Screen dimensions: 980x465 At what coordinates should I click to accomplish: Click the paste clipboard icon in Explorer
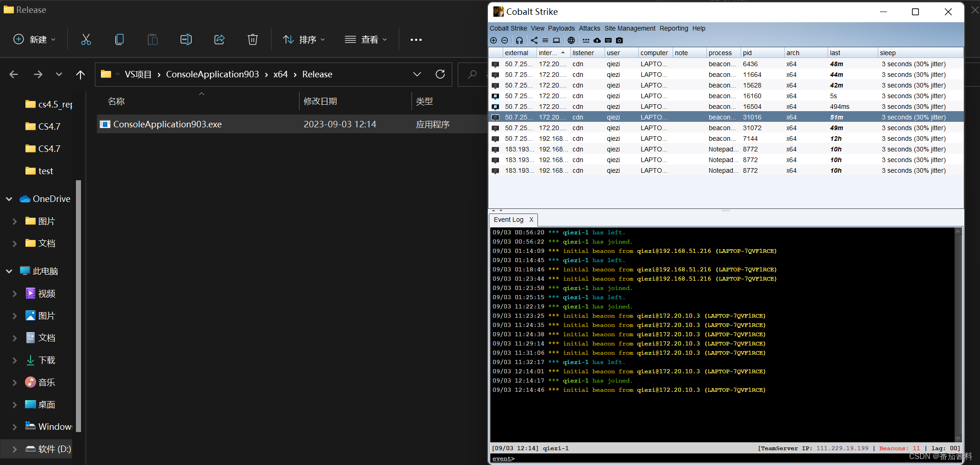coord(152,39)
